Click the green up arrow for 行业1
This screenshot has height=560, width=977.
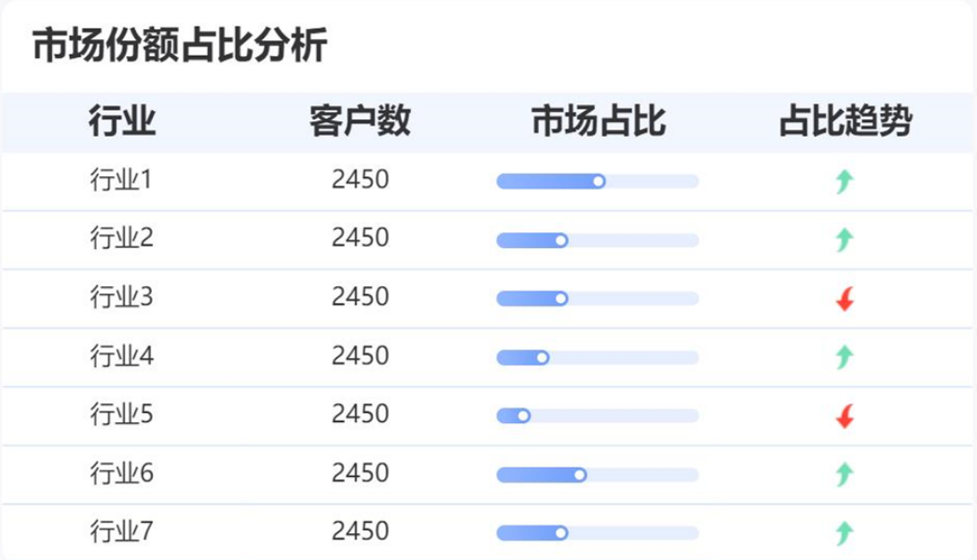(845, 181)
